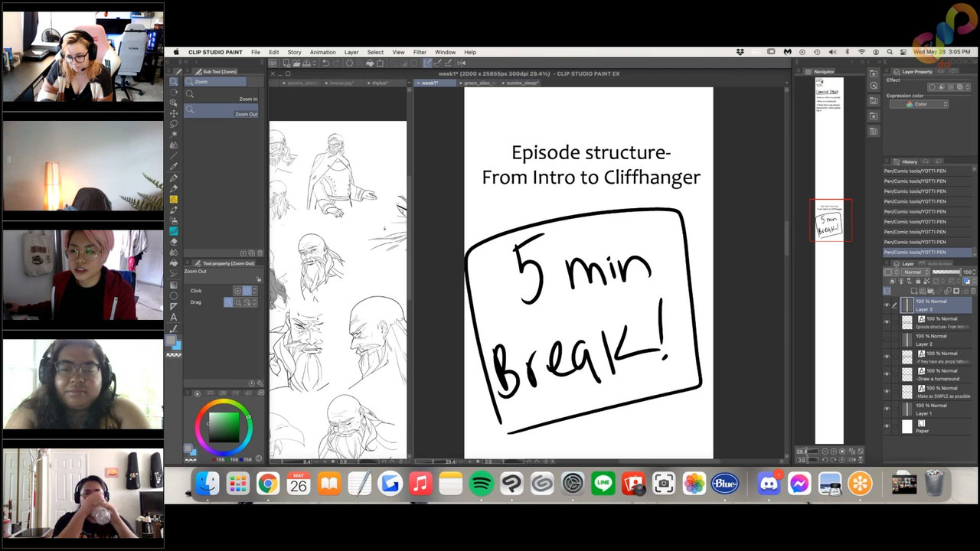Open Spotify from the Dock

point(481,483)
